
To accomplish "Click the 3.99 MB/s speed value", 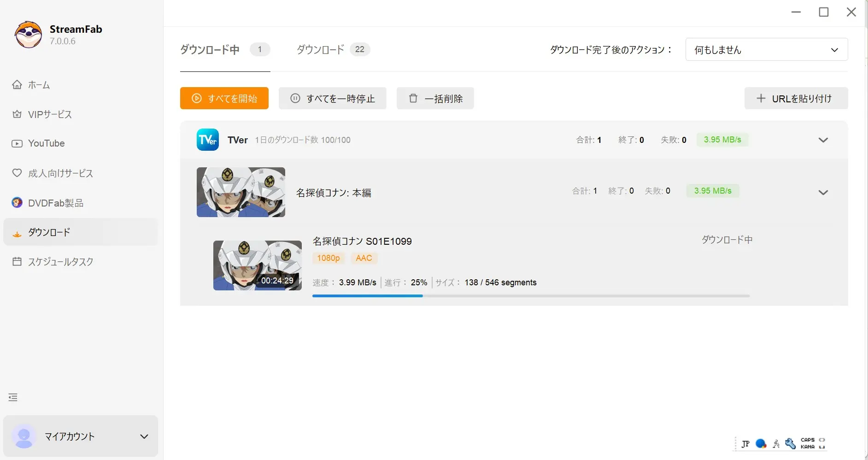I will pos(358,283).
